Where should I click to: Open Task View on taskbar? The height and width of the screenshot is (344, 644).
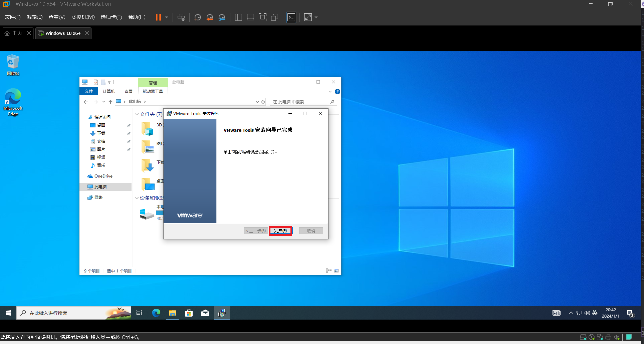(x=139, y=313)
